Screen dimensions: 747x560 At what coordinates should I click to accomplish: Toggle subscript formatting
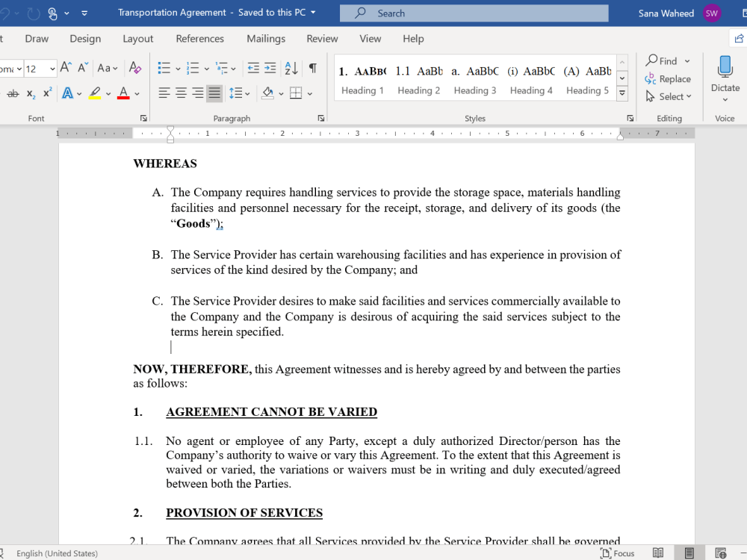coord(31,93)
